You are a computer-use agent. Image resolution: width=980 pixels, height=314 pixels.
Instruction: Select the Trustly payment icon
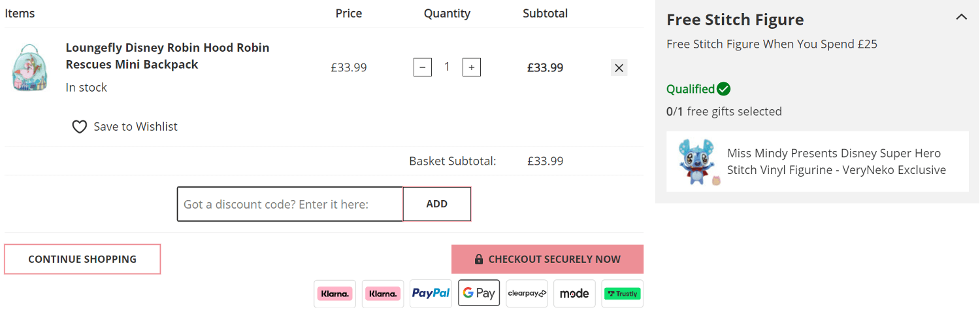pyautogui.click(x=623, y=294)
